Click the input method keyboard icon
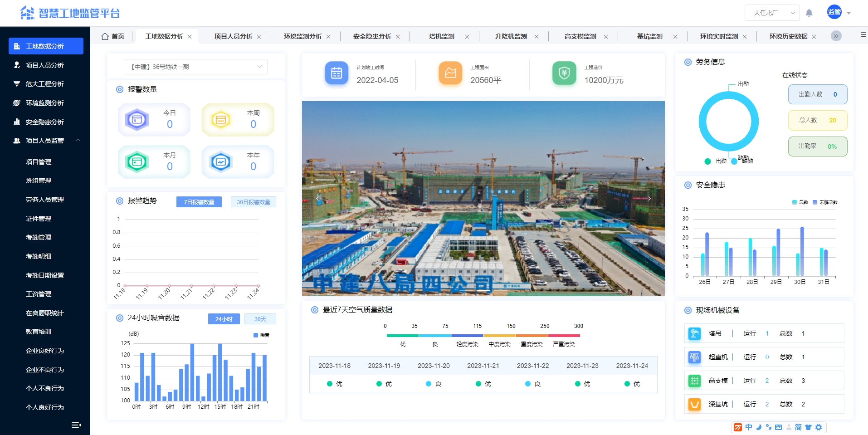This screenshot has height=435, width=868. [x=778, y=427]
